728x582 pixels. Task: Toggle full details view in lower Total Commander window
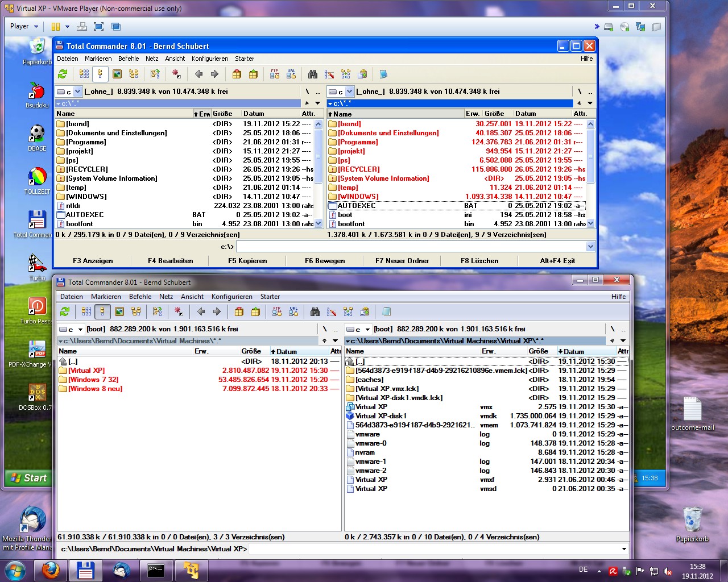coord(103,311)
